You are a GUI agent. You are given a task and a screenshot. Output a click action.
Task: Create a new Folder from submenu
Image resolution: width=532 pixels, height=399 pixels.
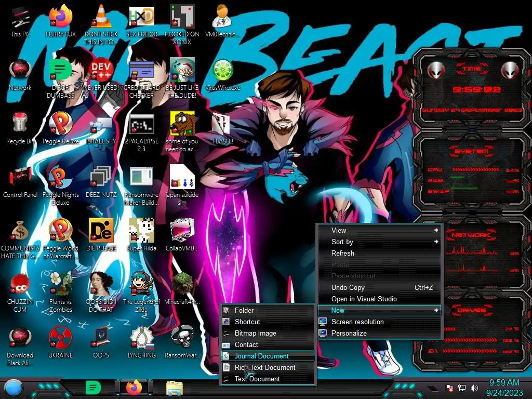(x=268, y=311)
